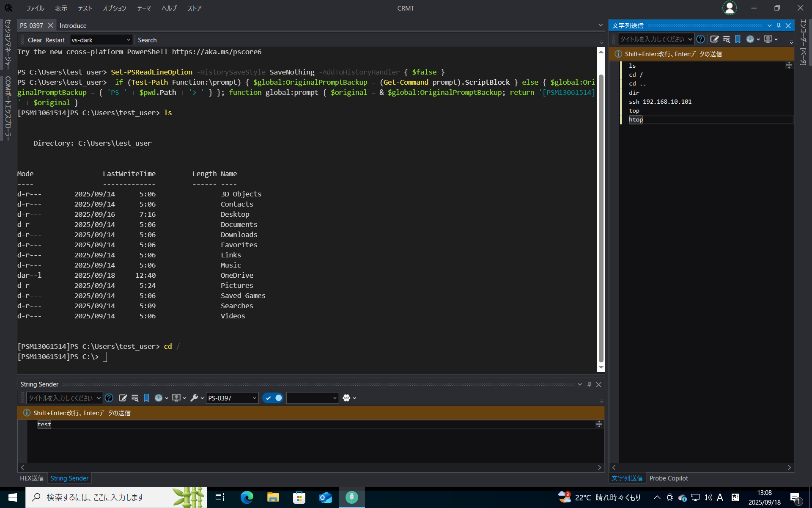Click the Restart button

pos(55,40)
